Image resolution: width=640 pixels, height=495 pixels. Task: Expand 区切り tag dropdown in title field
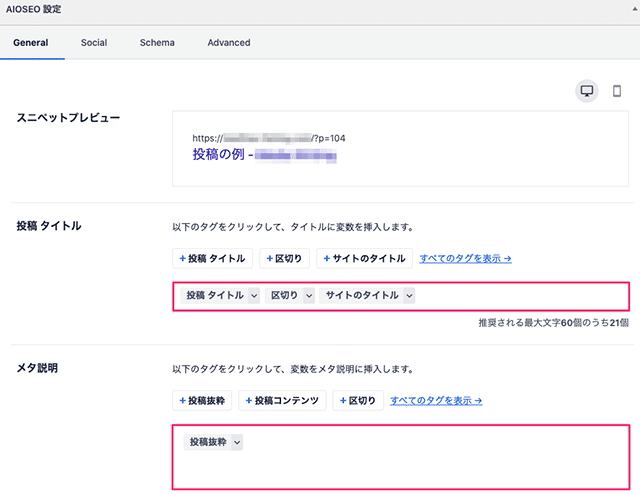[308, 295]
